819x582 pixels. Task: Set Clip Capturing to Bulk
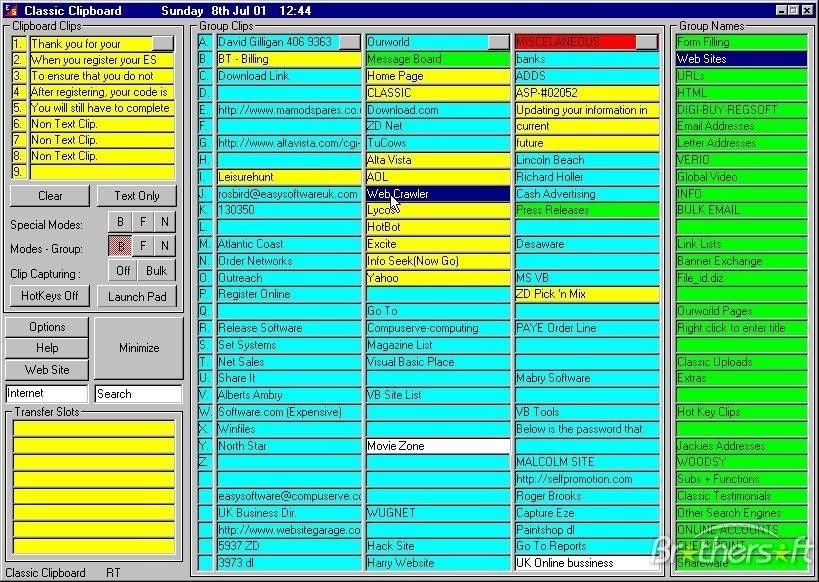tap(157, 271)
